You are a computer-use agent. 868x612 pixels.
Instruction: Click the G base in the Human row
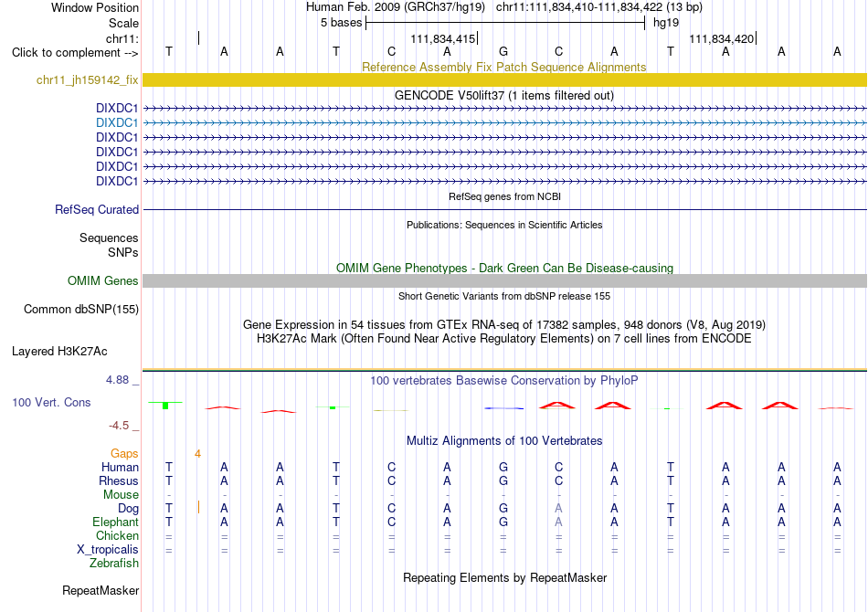tap(503, 468)
